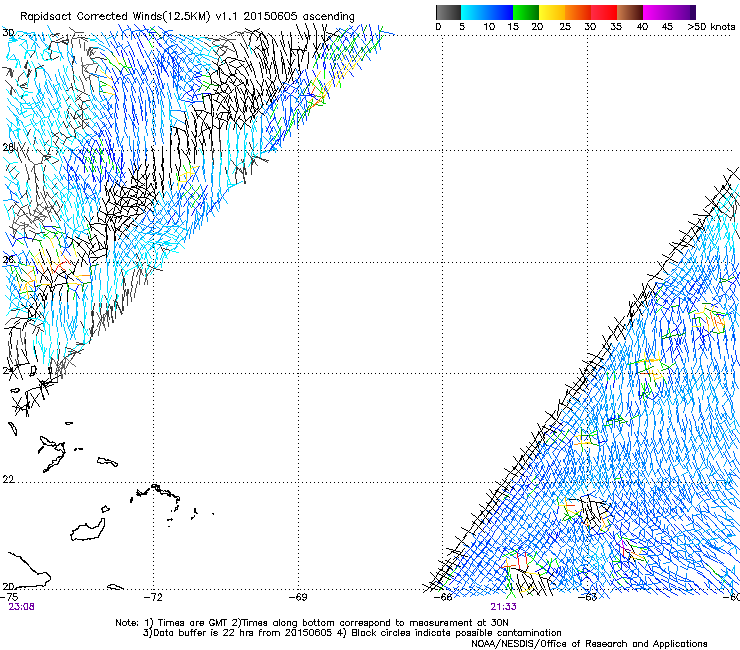Screen dimensions: 740x650
Task: Click the NOAA/NESDIS credit line
Action: click(589, 644)
